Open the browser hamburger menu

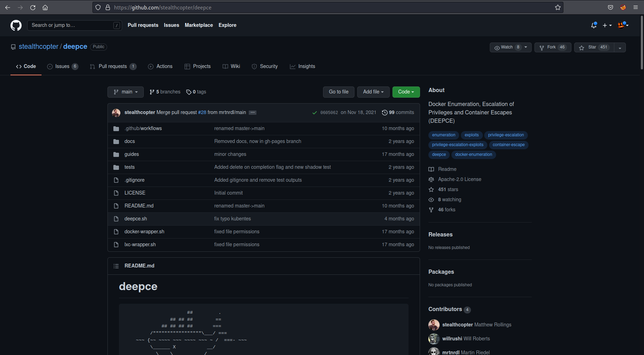[636, 7]
